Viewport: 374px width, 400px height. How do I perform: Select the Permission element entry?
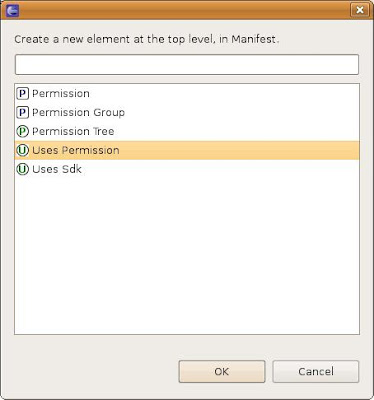[61, 94]
